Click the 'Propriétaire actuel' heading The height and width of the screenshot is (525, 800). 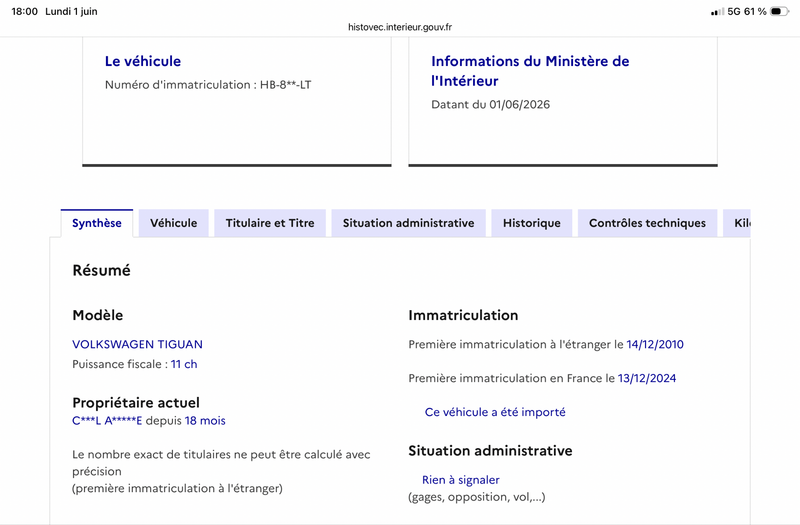click(x=136, y=403)
